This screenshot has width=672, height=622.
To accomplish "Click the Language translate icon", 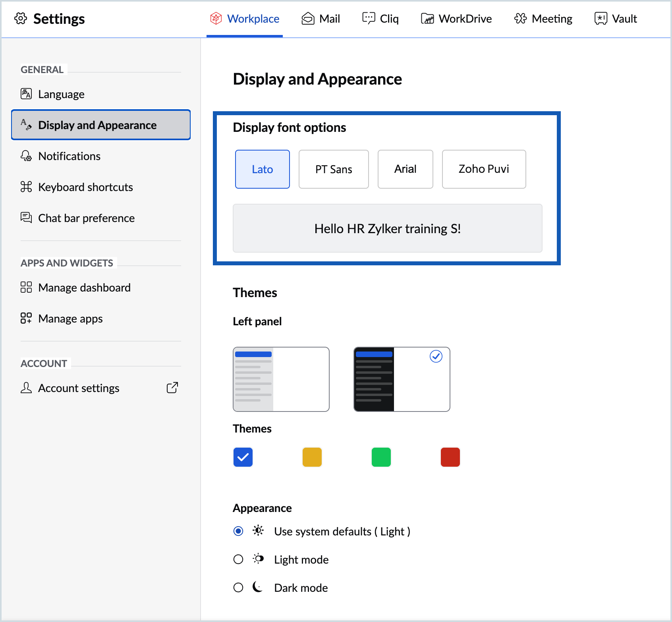I will pos(26,94).
